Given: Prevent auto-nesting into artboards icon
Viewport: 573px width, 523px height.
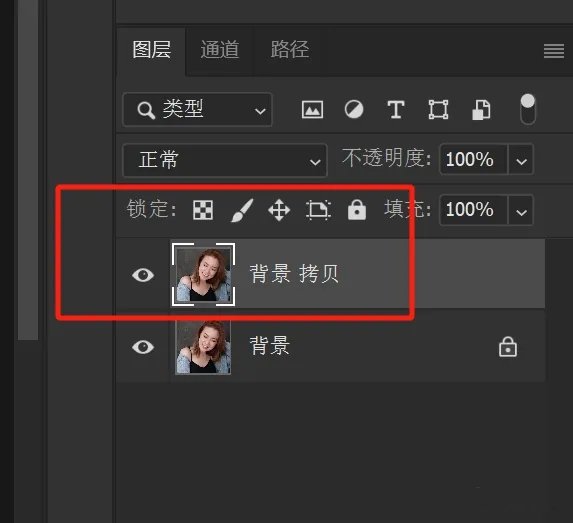Looking at the screenshot, I should tap(318, 210).
